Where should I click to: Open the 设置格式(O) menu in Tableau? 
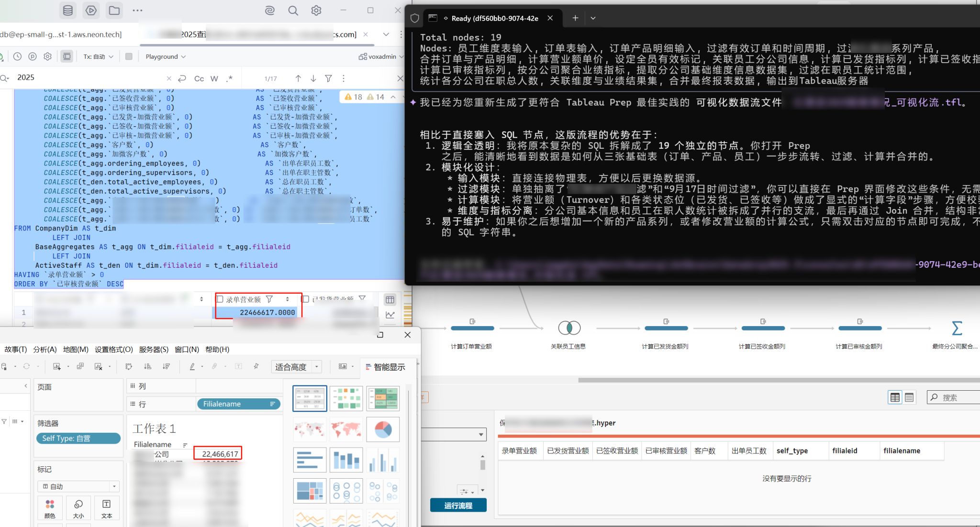click(113, 350)
